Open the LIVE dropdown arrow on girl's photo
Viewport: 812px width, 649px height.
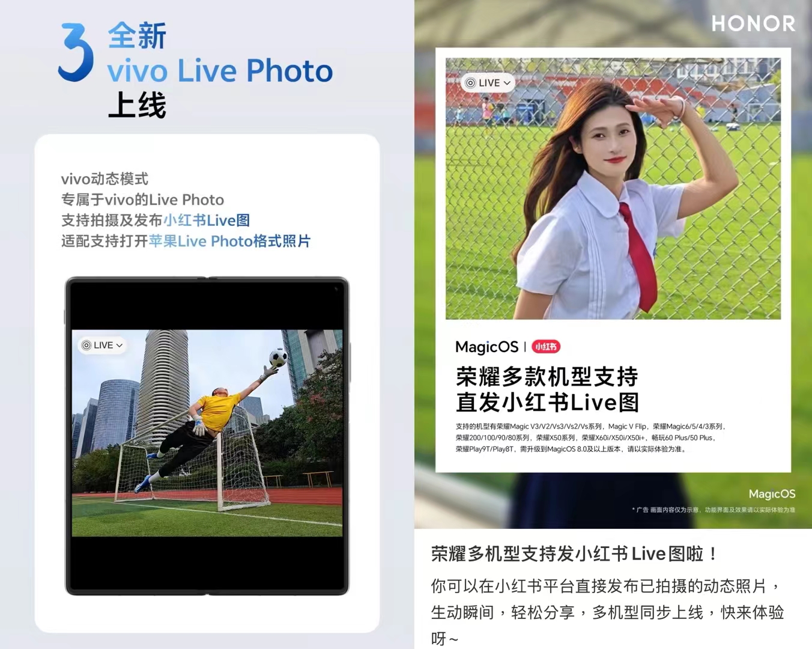[x=507, y=83]
